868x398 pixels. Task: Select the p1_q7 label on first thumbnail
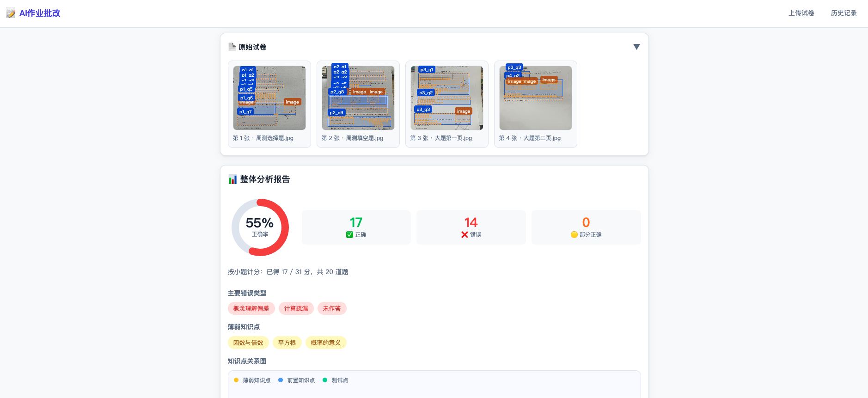pos(245,111)
